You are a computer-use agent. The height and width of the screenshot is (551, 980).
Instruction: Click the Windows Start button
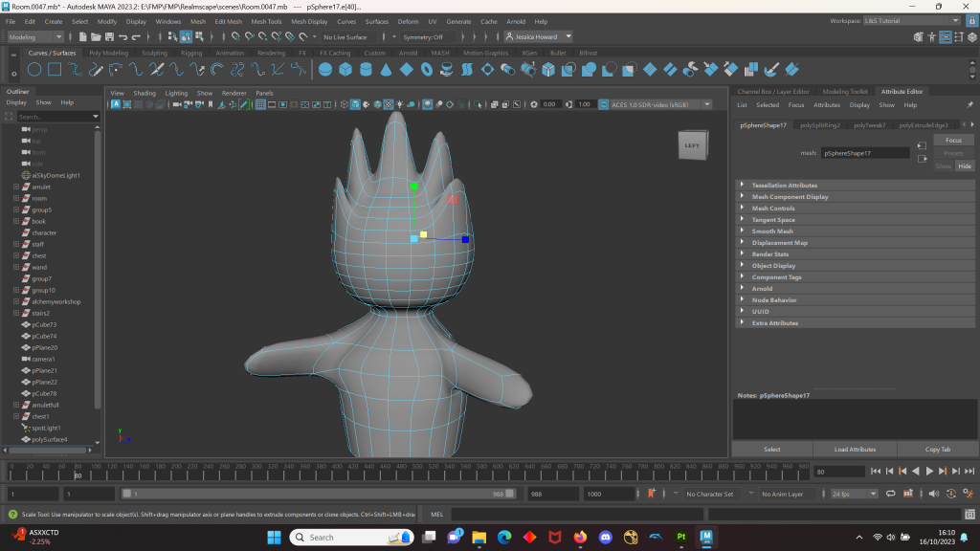pos(274,538)
